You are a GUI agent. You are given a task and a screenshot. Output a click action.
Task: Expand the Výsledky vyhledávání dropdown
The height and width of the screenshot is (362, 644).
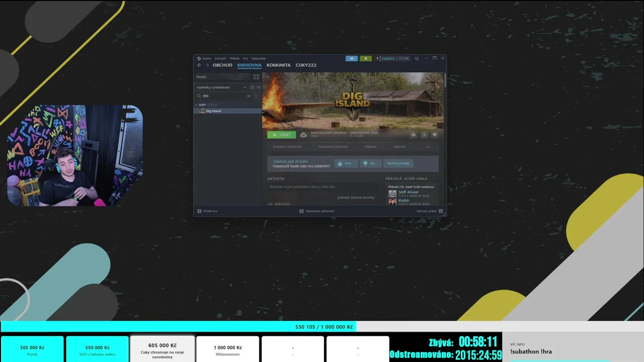pos(245,87)
